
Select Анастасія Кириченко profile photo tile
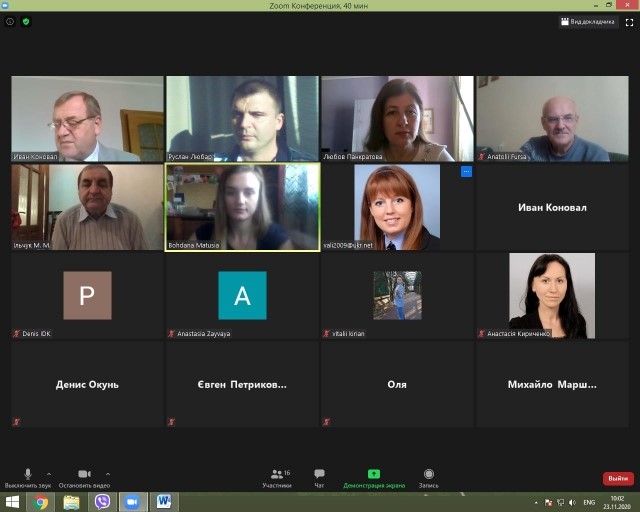click(552, 296)
